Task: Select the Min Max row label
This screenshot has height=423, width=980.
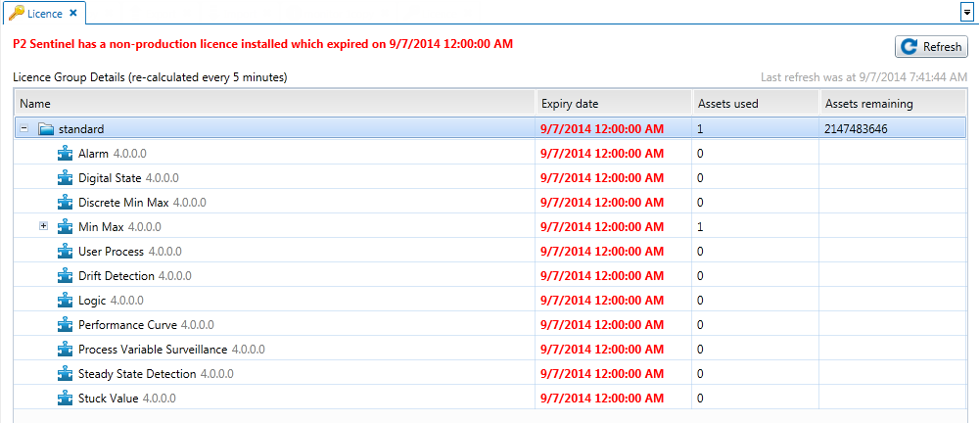Action: pyautogui.click(x=101, y=227)
